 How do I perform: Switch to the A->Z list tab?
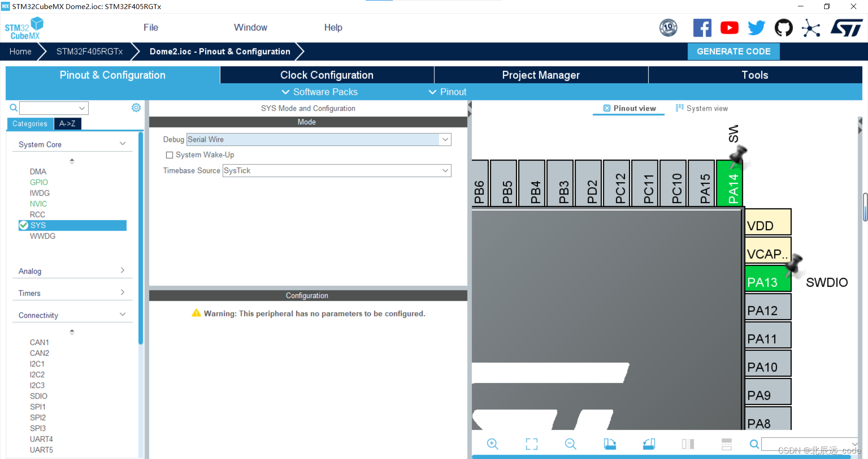point(67,123)
